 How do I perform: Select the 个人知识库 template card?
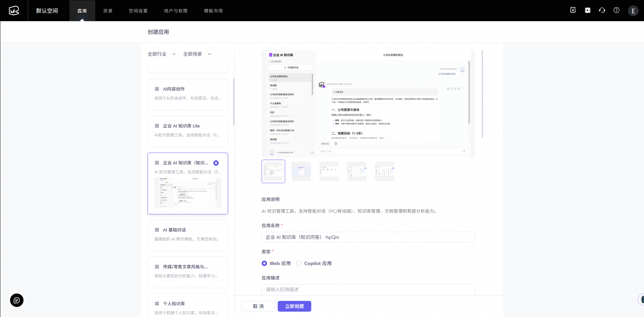(x=188, y=305)
